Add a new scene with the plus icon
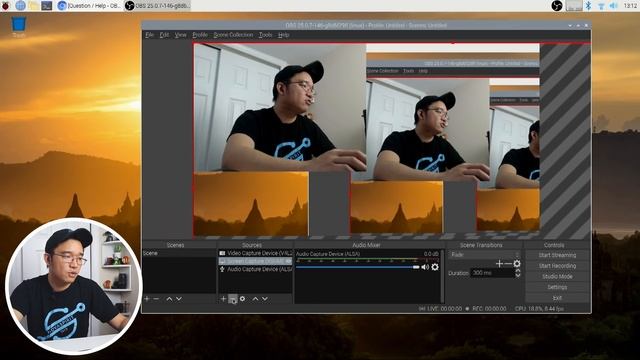Image resolution: width=640 pixels, height=360 pixels. (147, 299)
